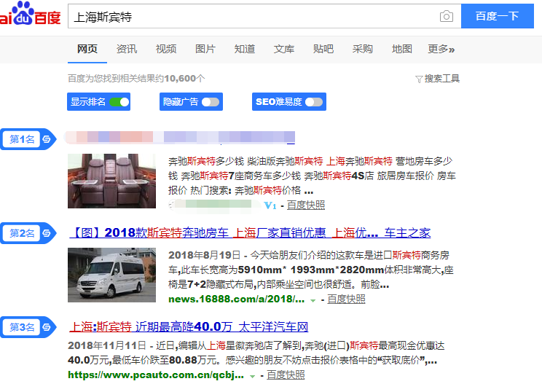
Task: Enable the 隐藏广告 switch
Action: (211, 102)
